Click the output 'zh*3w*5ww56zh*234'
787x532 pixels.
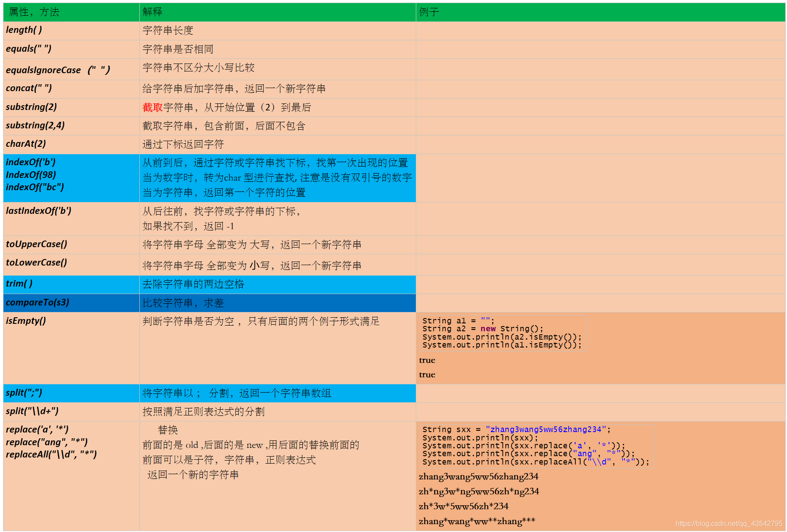coord(464,506)
